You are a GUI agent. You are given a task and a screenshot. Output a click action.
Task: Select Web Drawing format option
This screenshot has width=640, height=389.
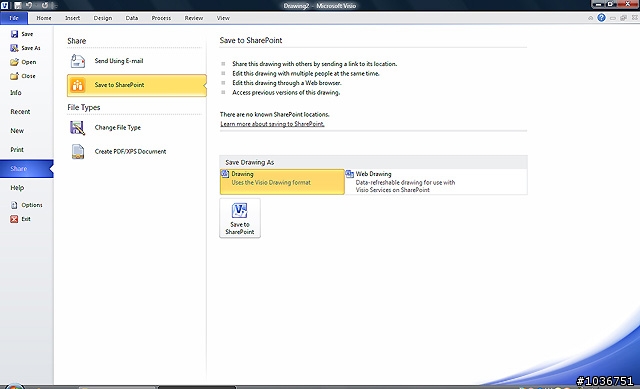(x=436, y=182)
